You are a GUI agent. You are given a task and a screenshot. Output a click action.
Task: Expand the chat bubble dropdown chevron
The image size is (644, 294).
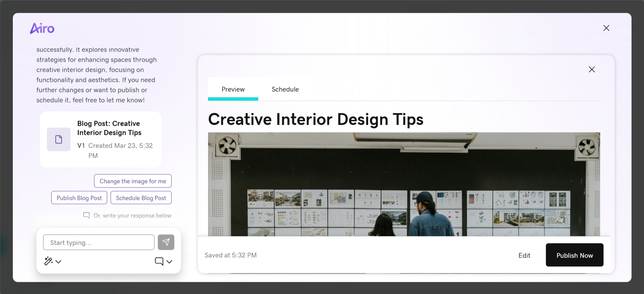[169, 262]
